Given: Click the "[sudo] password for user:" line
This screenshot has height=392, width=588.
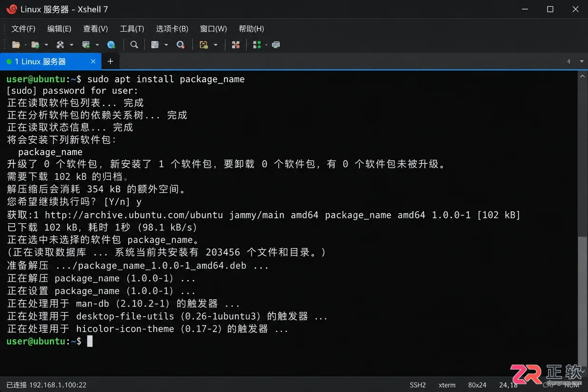Looking at the screenshot, I should pyautogui.click(x=72, y=91).
